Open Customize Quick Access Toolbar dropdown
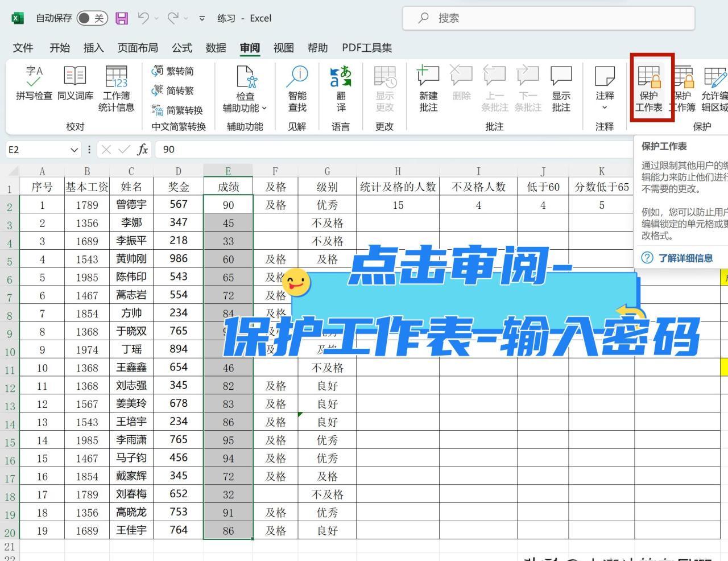The width and height of the screenshot is (728, 561). point(202,19)
